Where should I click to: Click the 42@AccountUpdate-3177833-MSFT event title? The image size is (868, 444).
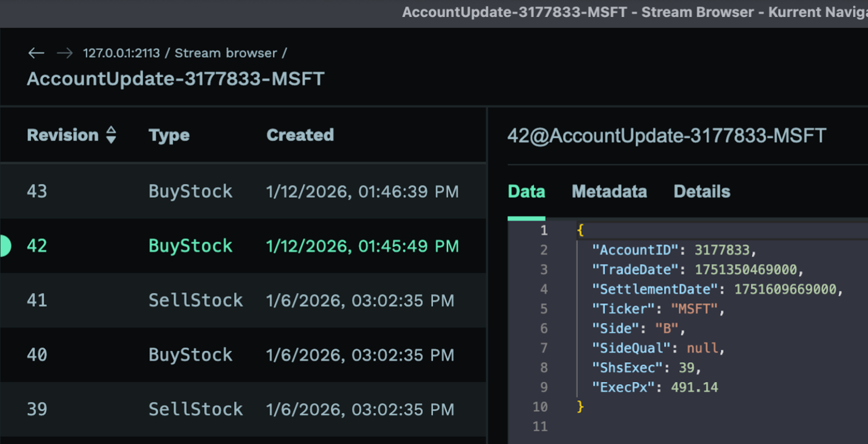(666, 136)
